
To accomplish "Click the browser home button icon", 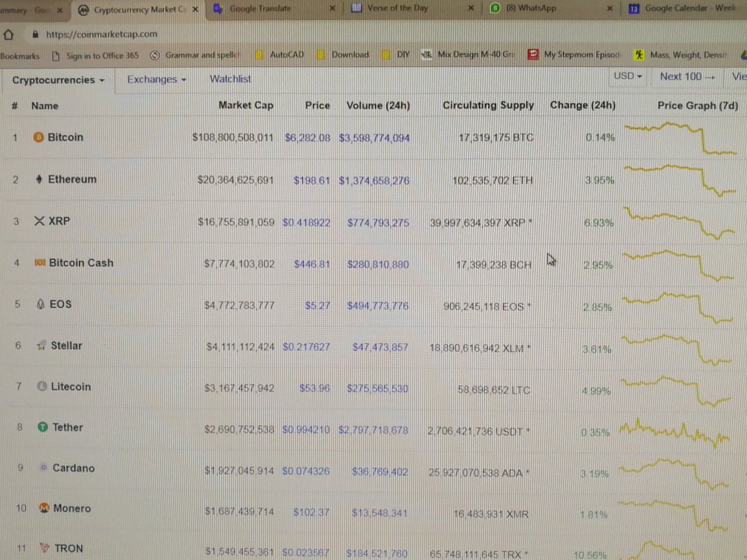I will 9,34.
